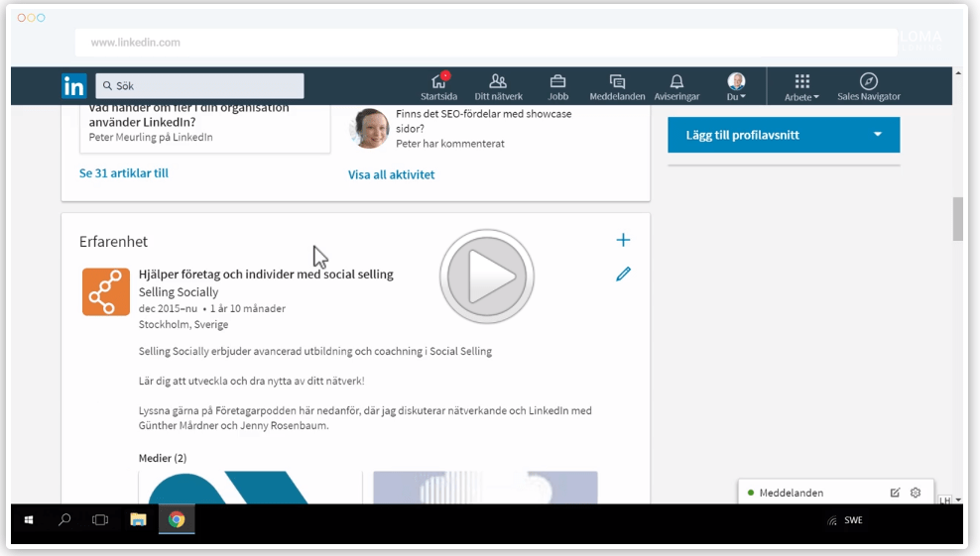This screenshot has height=556, width=980.
Task: Open Ditt nätverk in the navbar
Action: (498, 87)
